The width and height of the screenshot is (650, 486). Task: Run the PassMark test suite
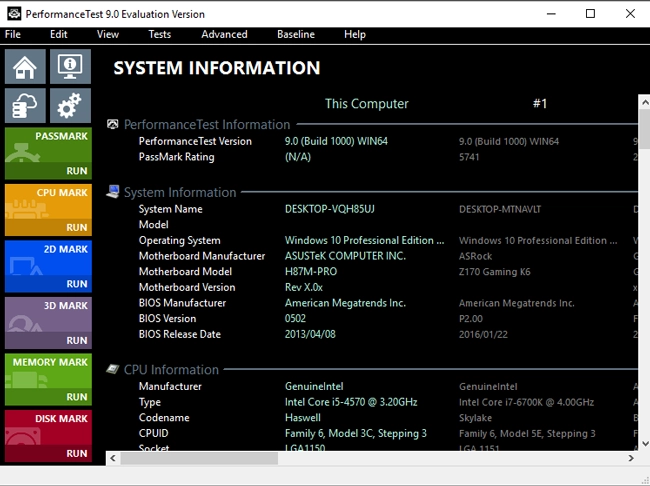point(77,171)
